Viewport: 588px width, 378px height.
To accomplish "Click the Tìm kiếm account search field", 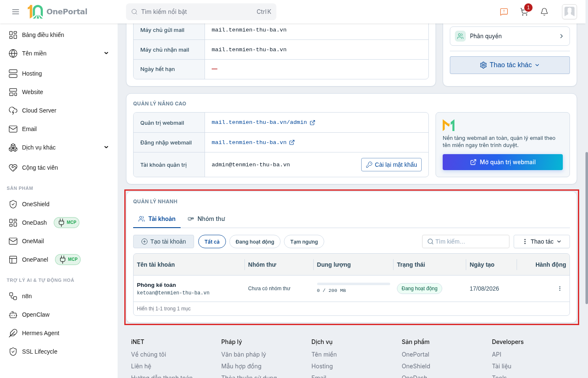I will [x=466, y=241].
